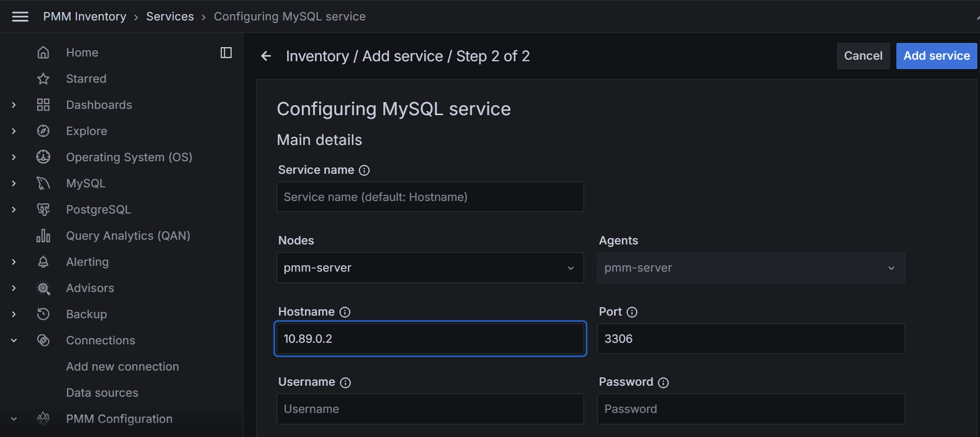Click the Service name input field

430,197
